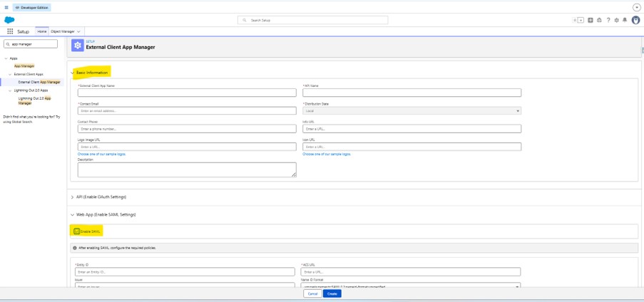
Task: Click the favorites star icon
Action: click(575, 20)
